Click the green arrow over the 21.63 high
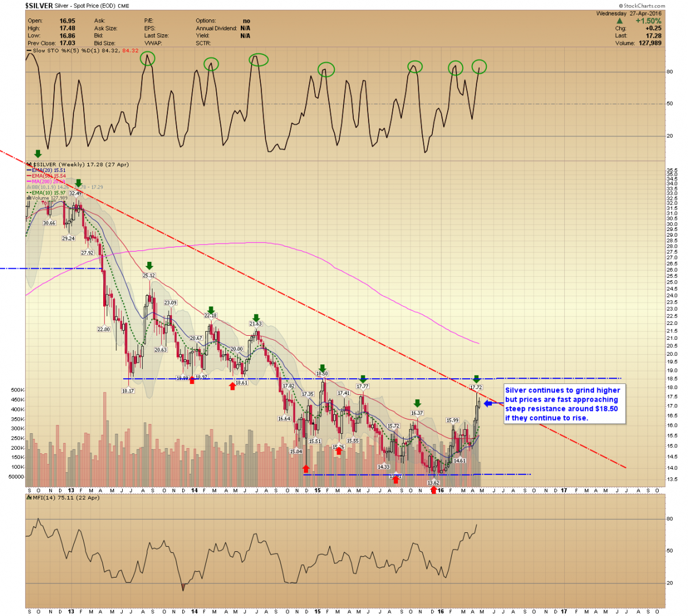This screenshot has width=688, height=616. [256, 317]
